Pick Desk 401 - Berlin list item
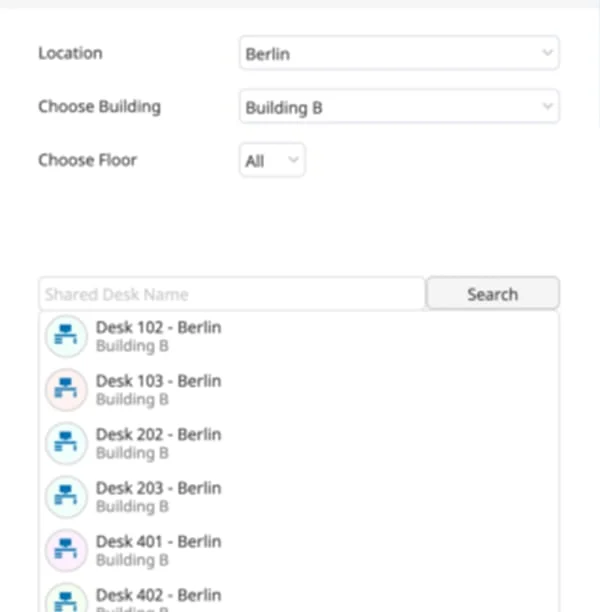Image resolution: width=600 pixels, height=612 pixels. 299,550
